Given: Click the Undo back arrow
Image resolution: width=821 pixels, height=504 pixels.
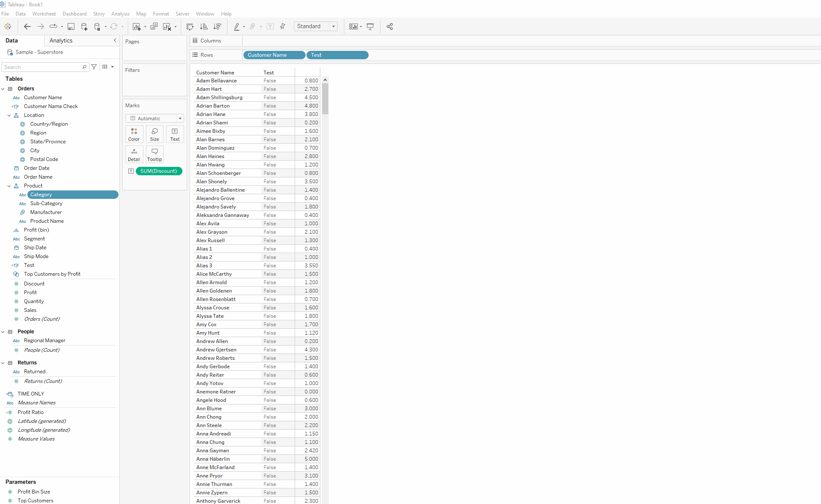Looking at the screenshot, I should pyautogui.click(x=27, y=26).
